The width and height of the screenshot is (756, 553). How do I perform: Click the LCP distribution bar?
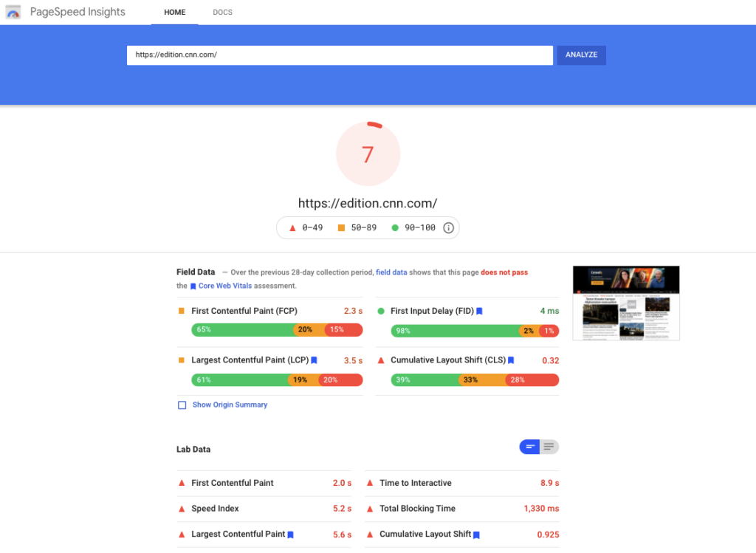click(277, 380)
